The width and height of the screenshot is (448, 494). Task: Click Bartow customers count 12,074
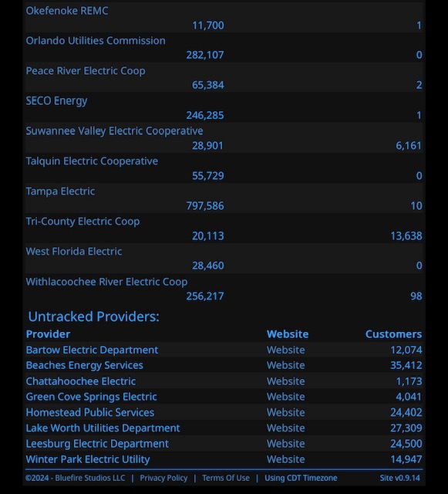pos(406,350)
